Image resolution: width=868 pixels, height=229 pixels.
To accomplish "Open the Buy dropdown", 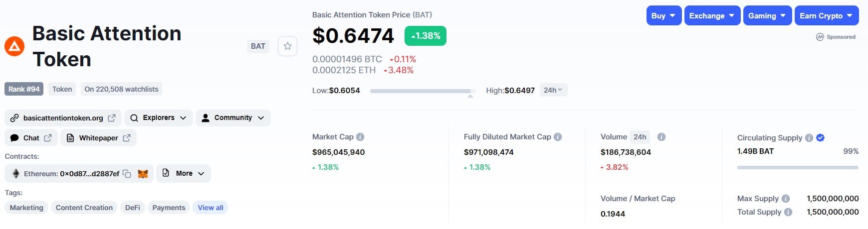I will tap(663, 15).
